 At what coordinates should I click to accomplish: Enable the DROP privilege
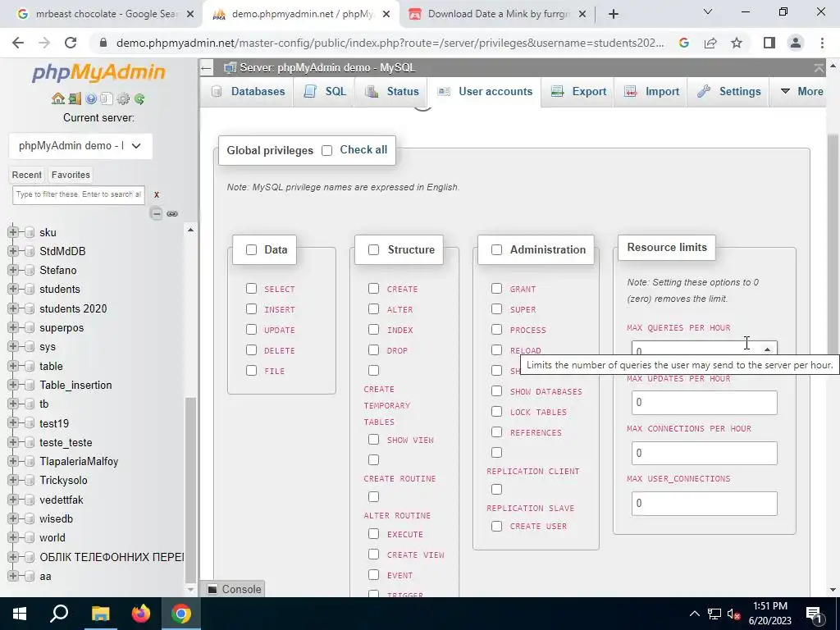click(x=373, y=350)
